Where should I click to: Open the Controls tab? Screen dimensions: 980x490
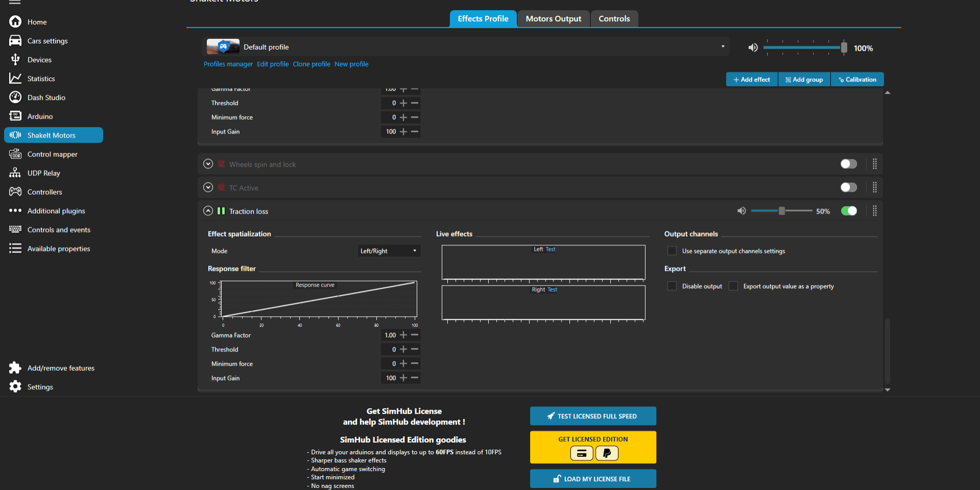click(614, 18)
